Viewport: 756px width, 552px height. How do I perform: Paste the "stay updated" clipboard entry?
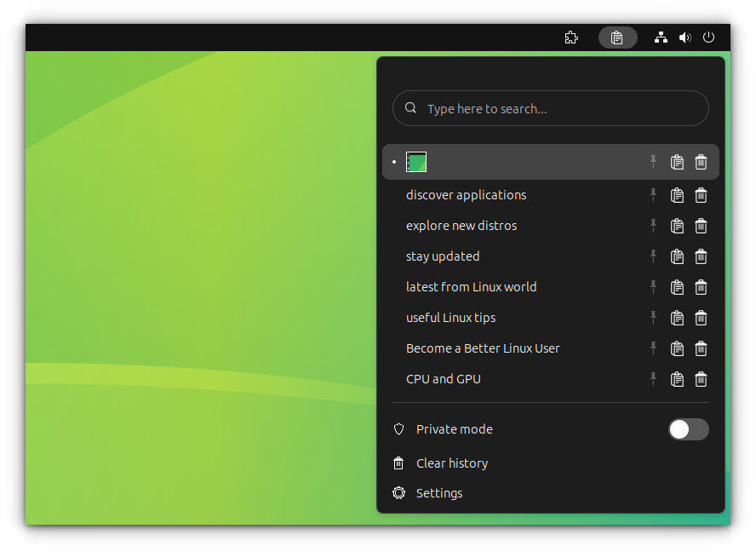(x=677, y=256)
